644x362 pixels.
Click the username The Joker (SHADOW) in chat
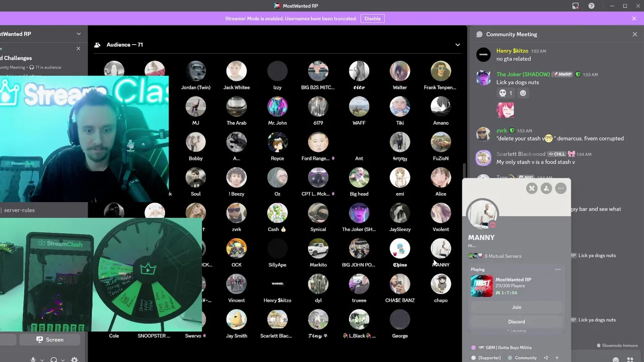[523, 74]
